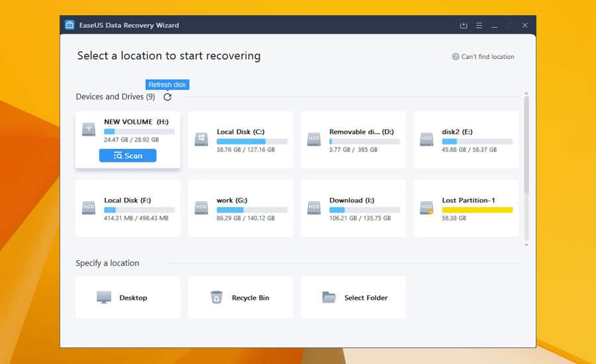Open the import scan status icon
Screen dimensions: 596x364
(464, 25)
